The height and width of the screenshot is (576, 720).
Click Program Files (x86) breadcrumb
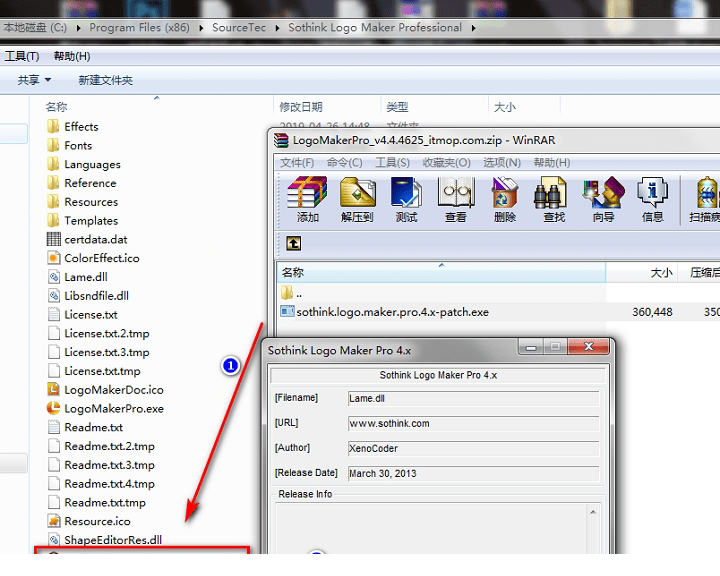[x=139, y=28]
